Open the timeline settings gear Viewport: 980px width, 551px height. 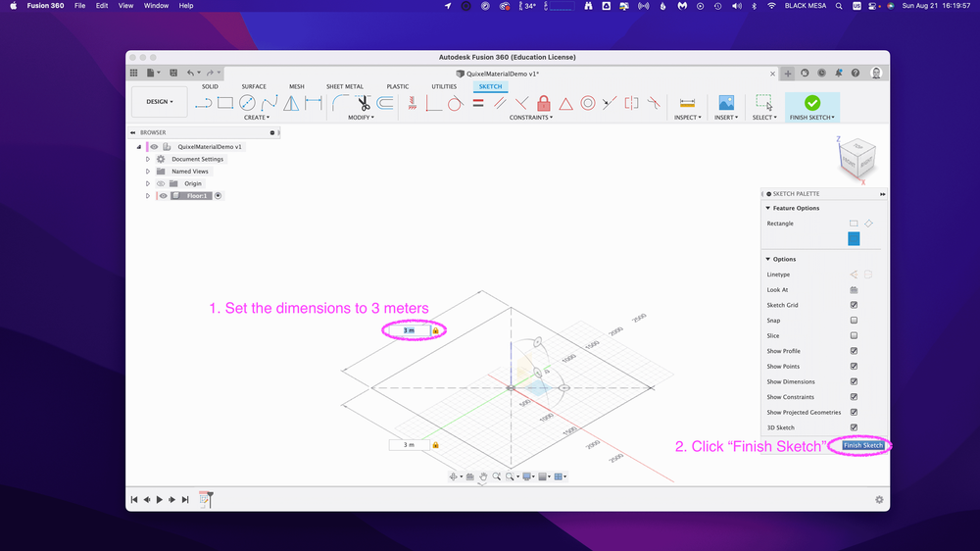pos(879,500)
